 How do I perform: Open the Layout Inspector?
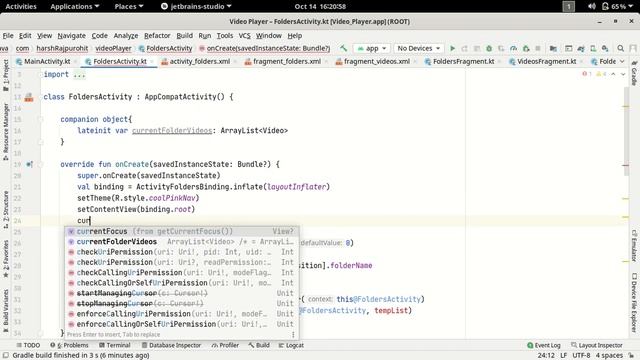click(597, 345)
